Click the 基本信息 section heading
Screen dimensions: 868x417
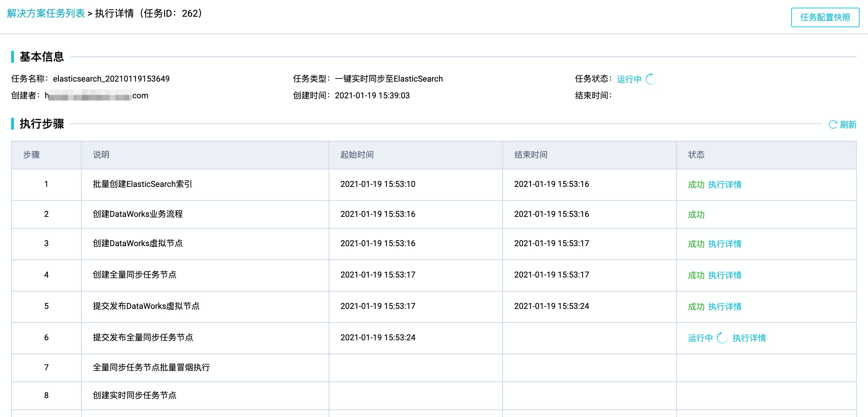(42, 57)
